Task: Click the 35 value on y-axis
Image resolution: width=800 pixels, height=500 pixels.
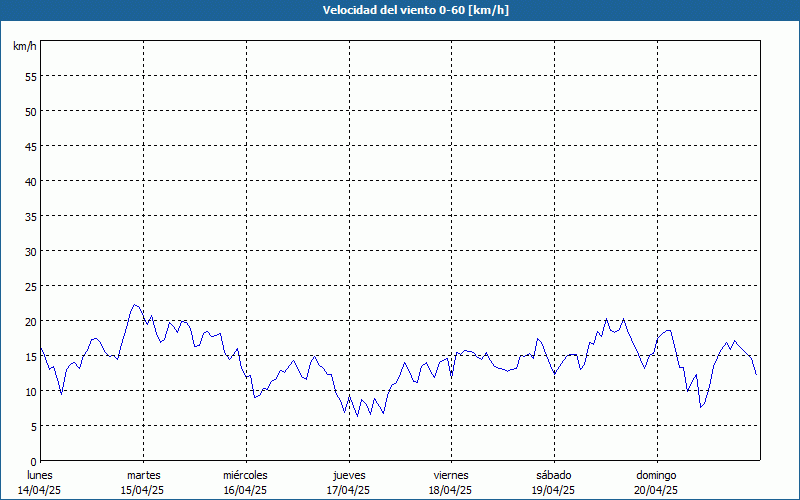Action: click(31, 217)
